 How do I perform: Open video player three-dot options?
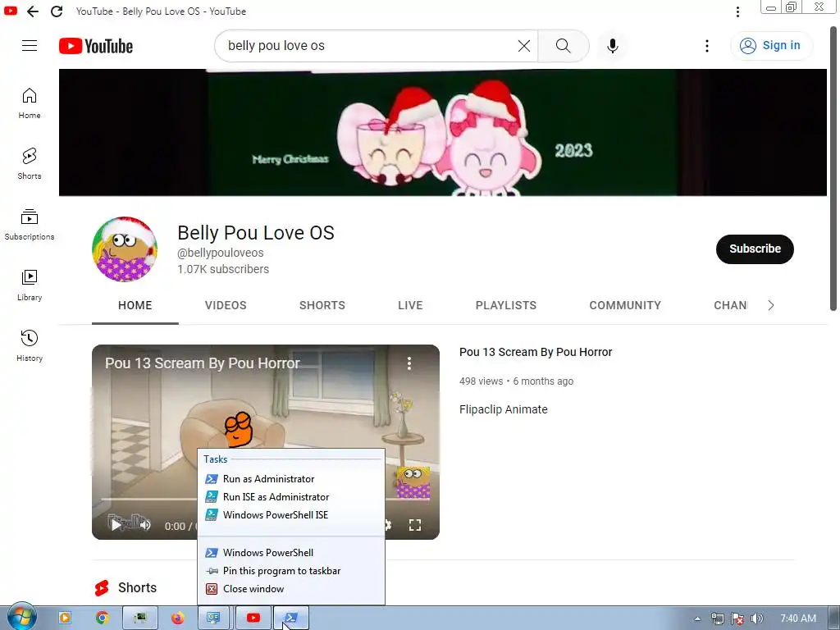click(x=409, y=363)
